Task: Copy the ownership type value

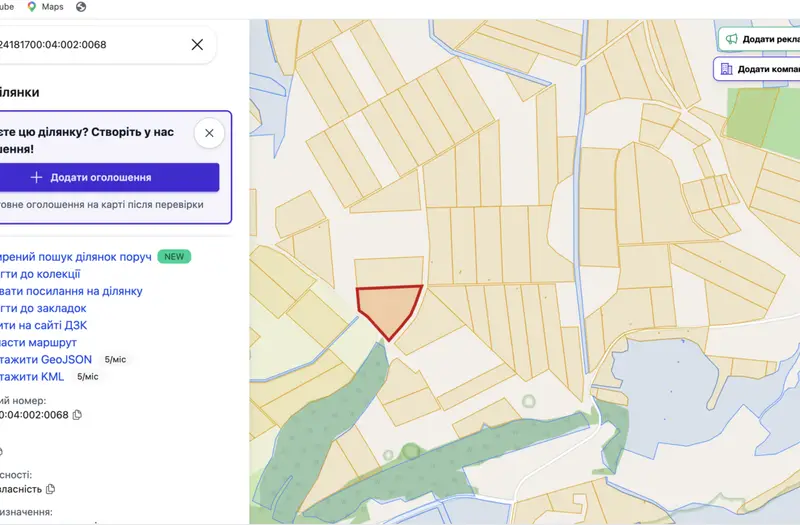Action: click(50, 489)
